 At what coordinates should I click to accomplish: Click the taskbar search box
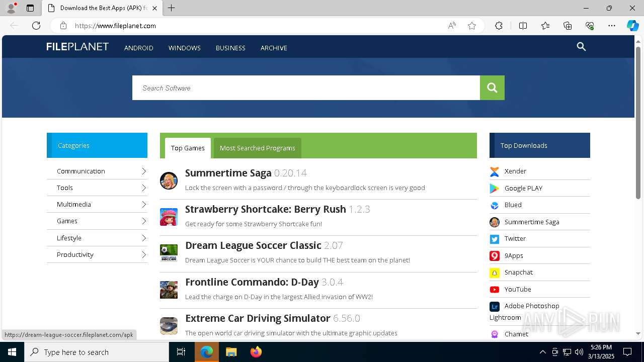point(97,352)
